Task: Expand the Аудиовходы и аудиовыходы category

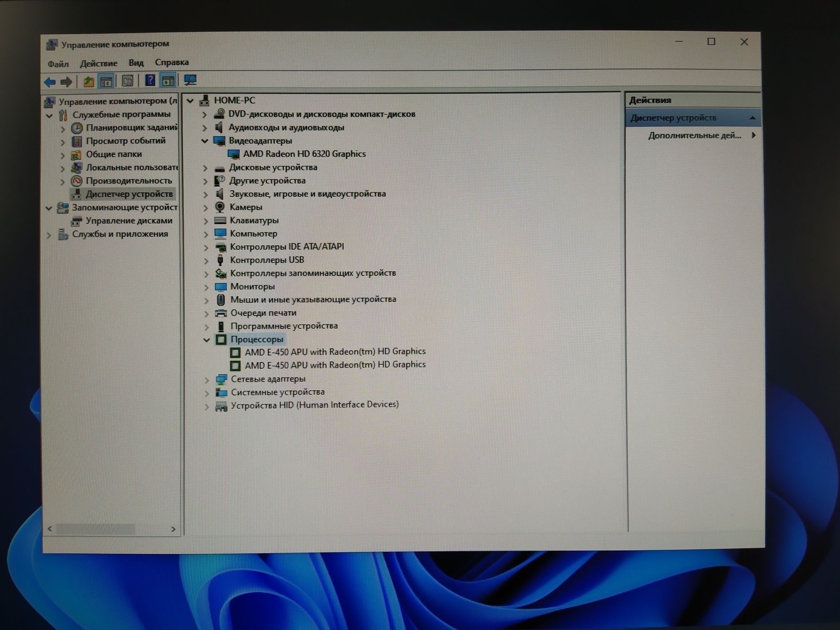Action: click(205, 128)
